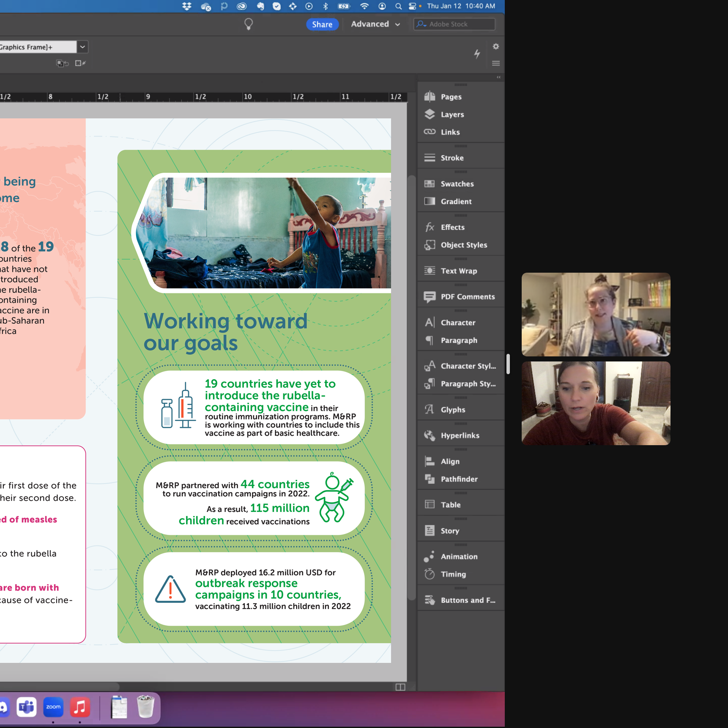Image resolution: width=728 pixels, height=728 pixels.
Task: Open Microsoft Teams from the Dock
Action: click(x=27, y=706)
